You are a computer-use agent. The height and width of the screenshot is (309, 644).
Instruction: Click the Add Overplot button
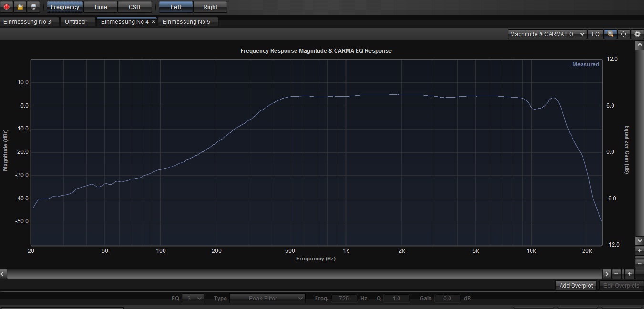(576, 286)
